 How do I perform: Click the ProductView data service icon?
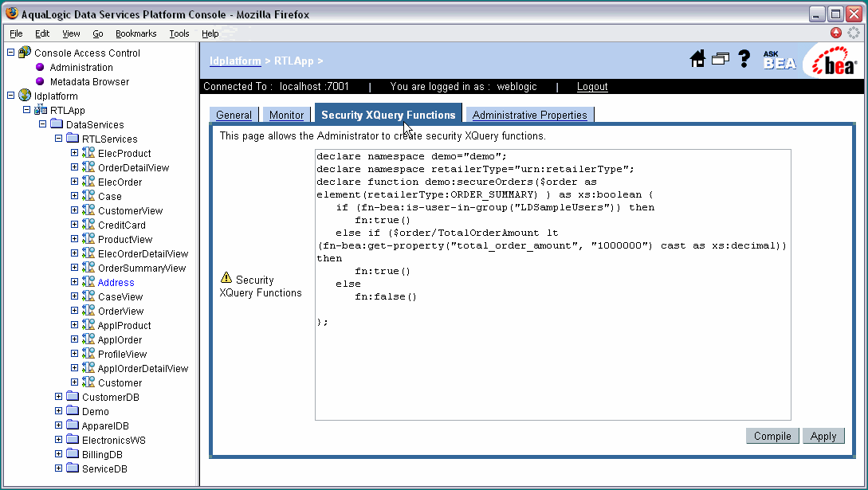pyautogui.click(x=88, y=239)
